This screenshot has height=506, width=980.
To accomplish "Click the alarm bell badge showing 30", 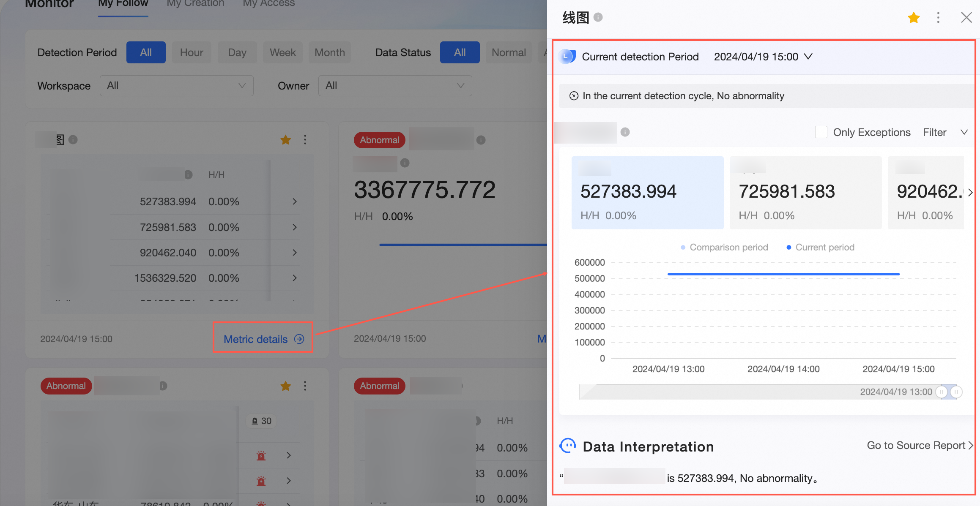I will tap(262, 421).
